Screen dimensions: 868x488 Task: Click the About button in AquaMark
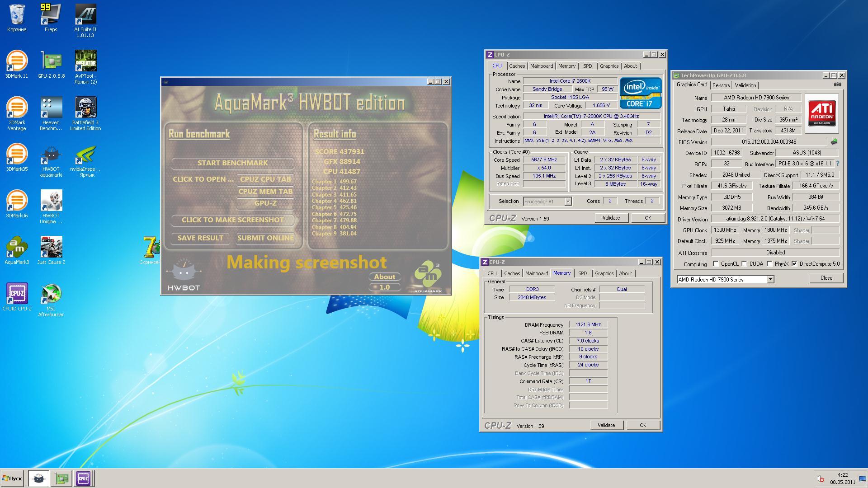click(385, 277)
